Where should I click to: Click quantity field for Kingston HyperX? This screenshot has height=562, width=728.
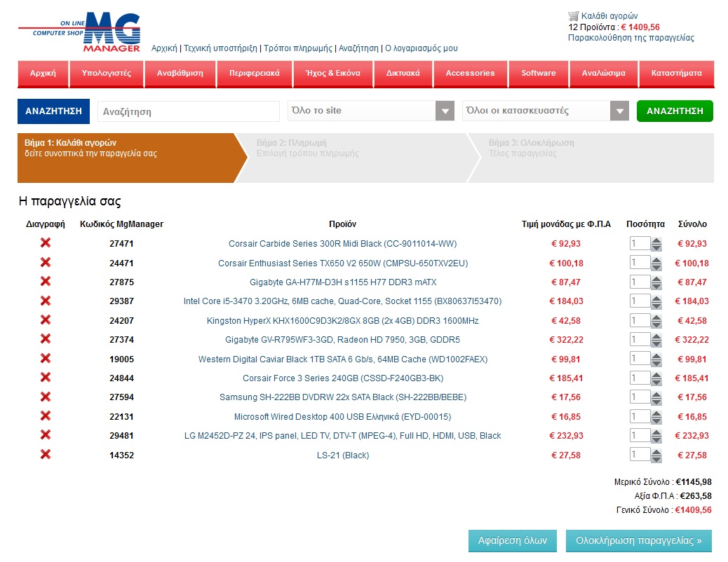click(640, 320)
